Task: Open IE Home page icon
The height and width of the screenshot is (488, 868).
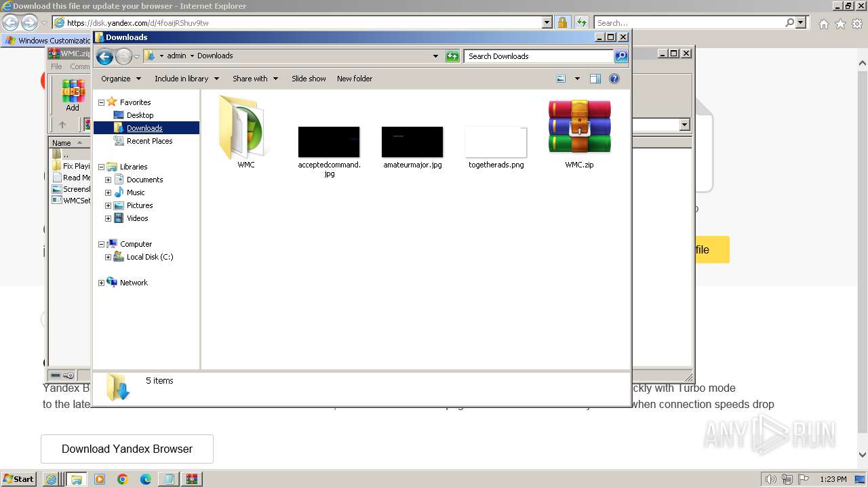Action: tap(823, 24)
